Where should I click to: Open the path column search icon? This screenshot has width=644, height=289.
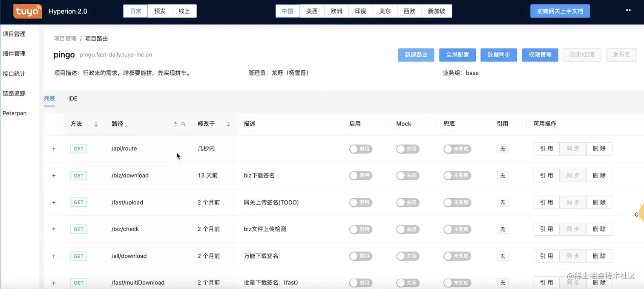(184, 124)
